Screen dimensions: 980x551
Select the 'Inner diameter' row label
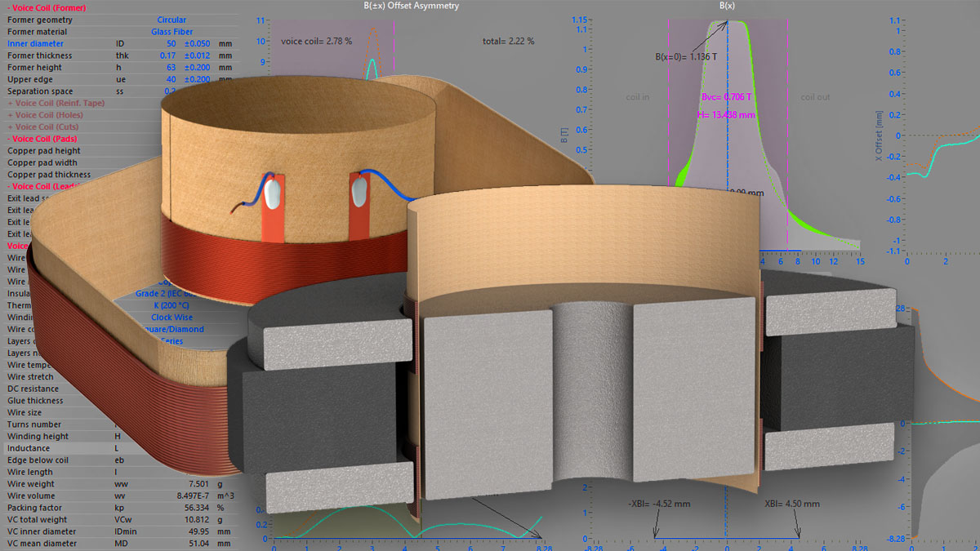click(x=35, y=43)
